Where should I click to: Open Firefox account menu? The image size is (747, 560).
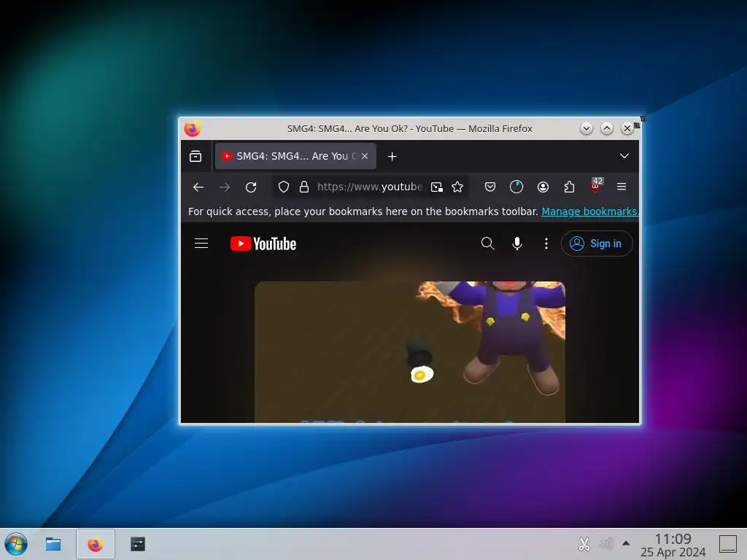pos(543,187)
